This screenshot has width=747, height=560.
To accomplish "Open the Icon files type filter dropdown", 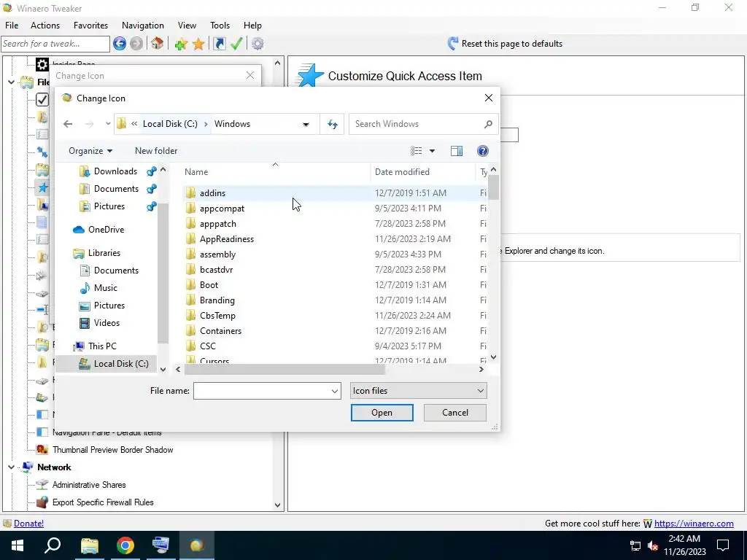I will [x=418, y=391].
